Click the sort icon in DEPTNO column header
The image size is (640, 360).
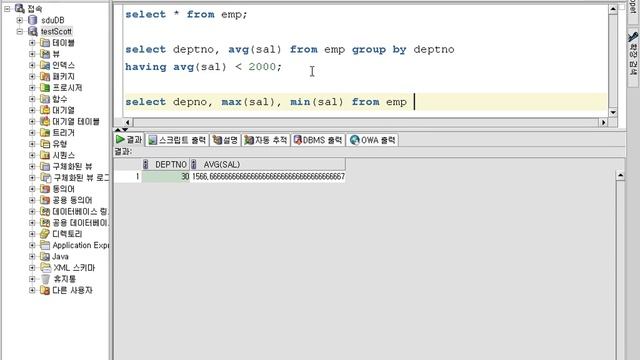[x=146, y=164]
